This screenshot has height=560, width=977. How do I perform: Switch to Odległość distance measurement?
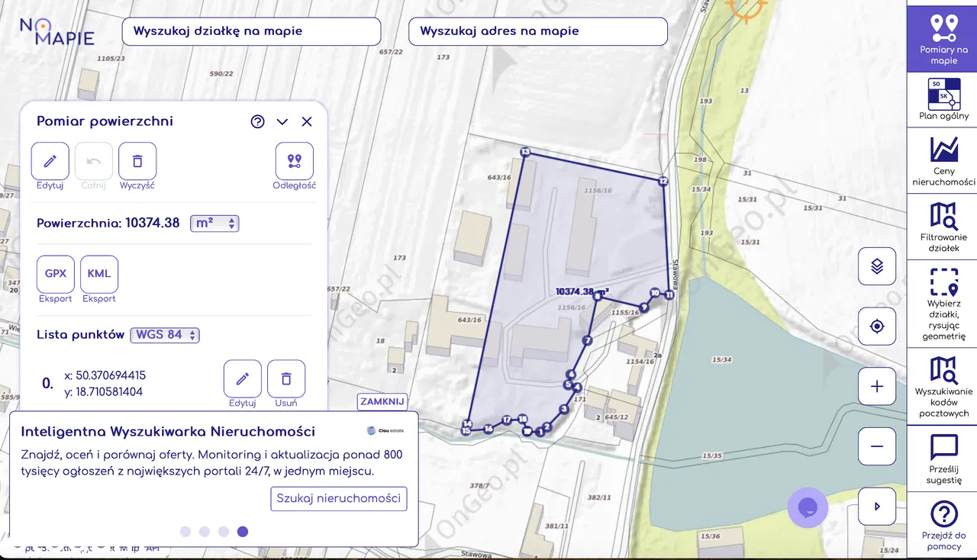(x=295, y=161)
